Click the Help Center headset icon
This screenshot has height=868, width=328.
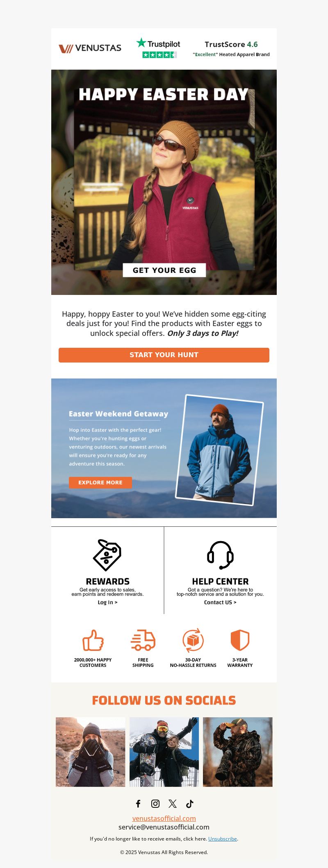point(220,555)
